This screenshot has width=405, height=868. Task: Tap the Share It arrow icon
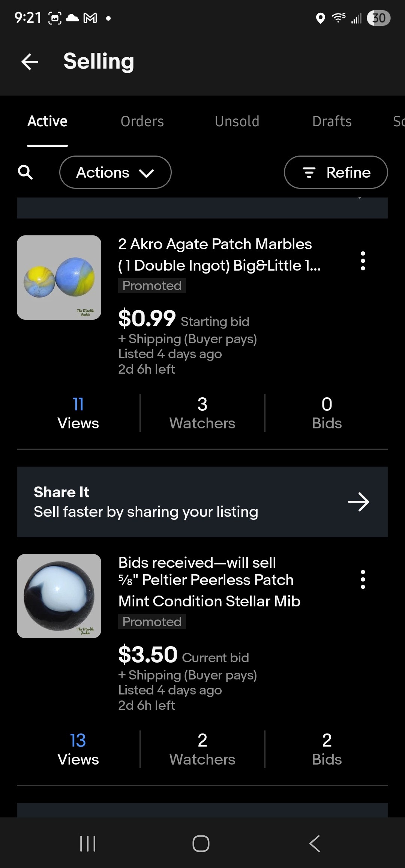(x=358, y=502)
